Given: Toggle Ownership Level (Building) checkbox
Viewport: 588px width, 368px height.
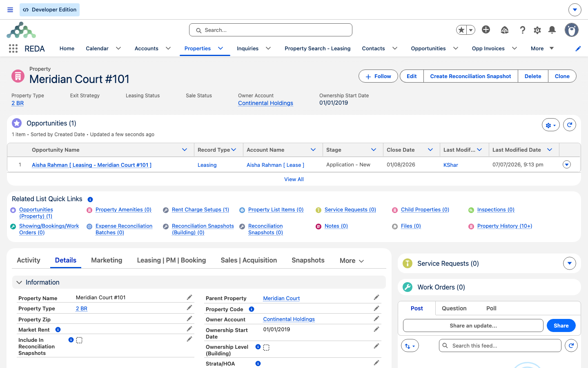Looking at the screenshot, I should [x=266, y=347].
